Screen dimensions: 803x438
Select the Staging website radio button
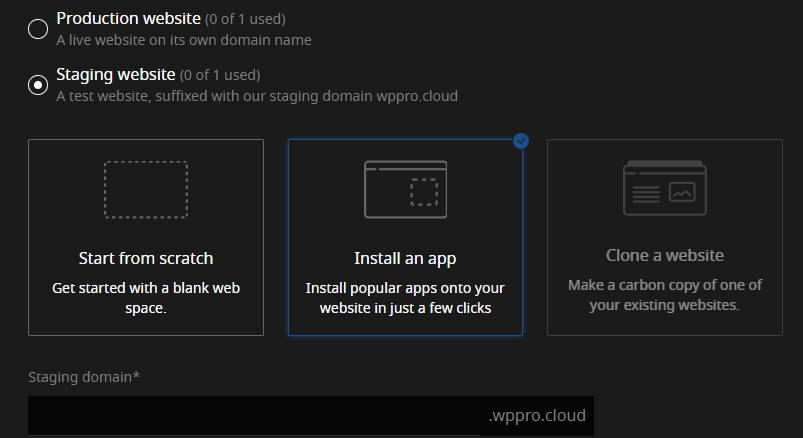(38, 85)
